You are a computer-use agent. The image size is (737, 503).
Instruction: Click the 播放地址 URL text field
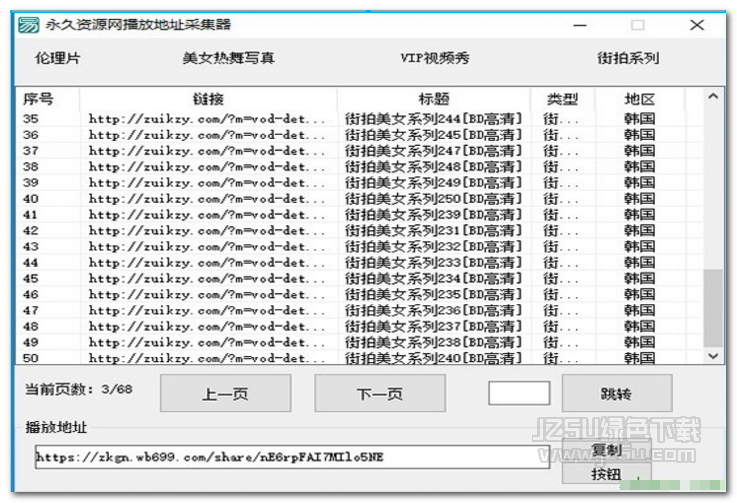[291, 457]
